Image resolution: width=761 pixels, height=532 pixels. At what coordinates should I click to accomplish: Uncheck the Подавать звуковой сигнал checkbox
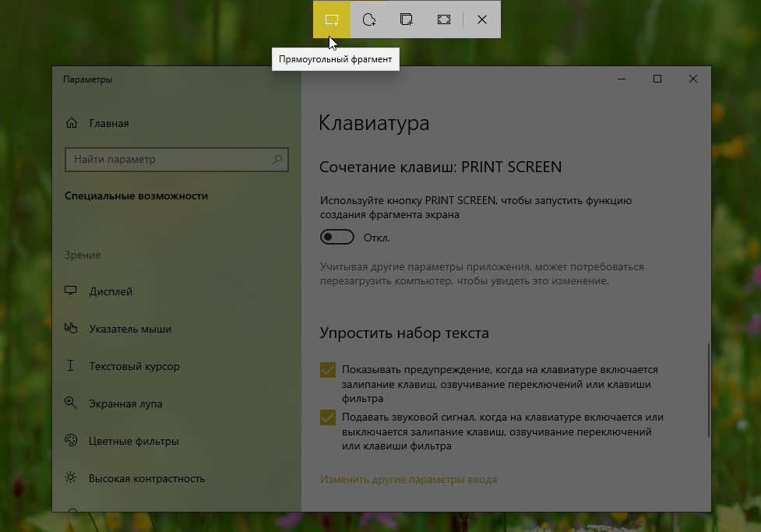pos(328,417)
